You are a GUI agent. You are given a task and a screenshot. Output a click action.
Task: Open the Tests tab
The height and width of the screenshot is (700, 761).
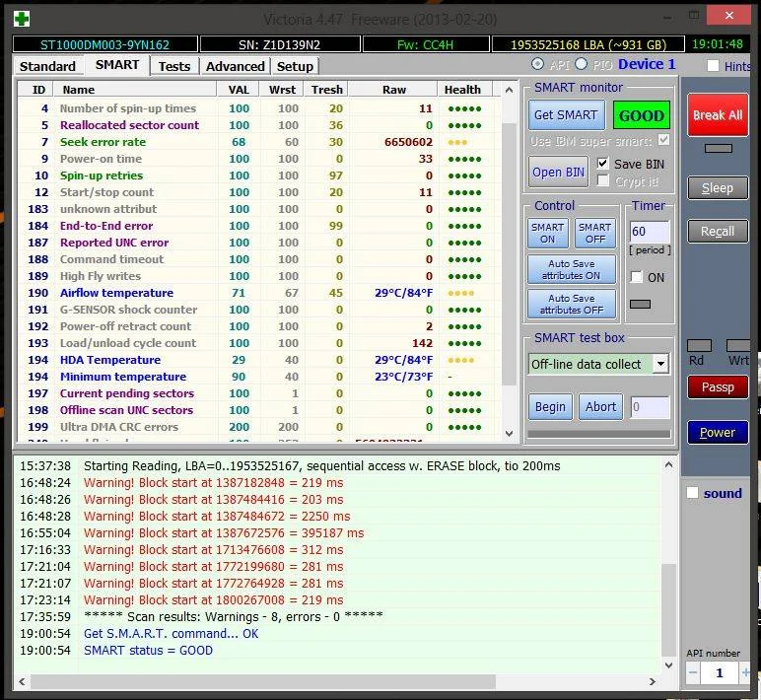(174, 66)
